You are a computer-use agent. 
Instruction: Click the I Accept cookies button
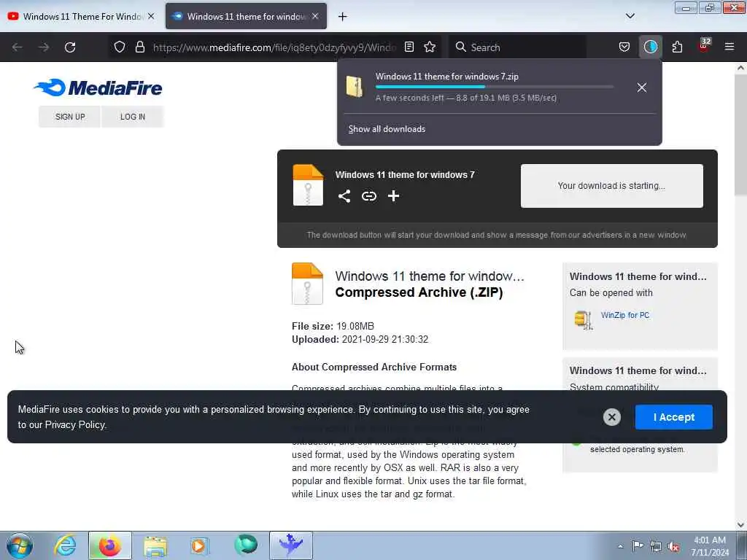[673, 417]
